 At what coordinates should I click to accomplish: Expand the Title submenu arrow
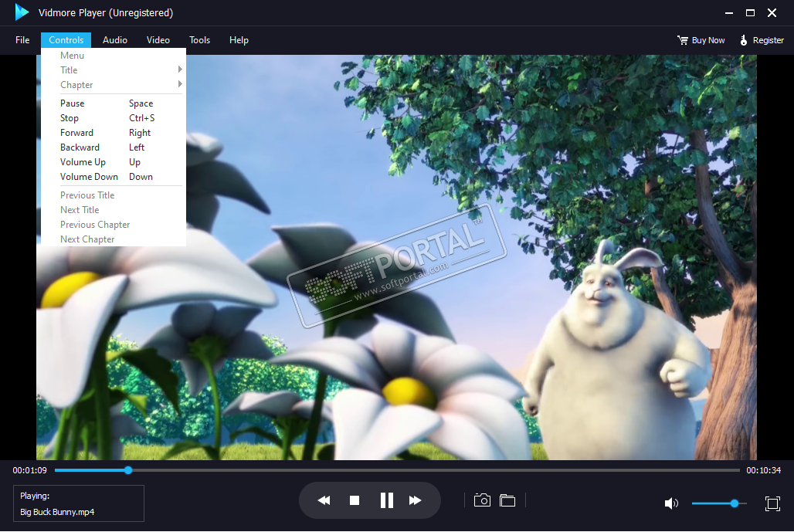180,69
